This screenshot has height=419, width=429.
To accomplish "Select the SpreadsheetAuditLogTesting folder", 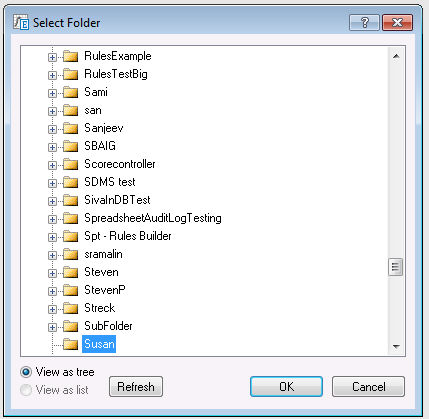I will (x=153, y=218).
